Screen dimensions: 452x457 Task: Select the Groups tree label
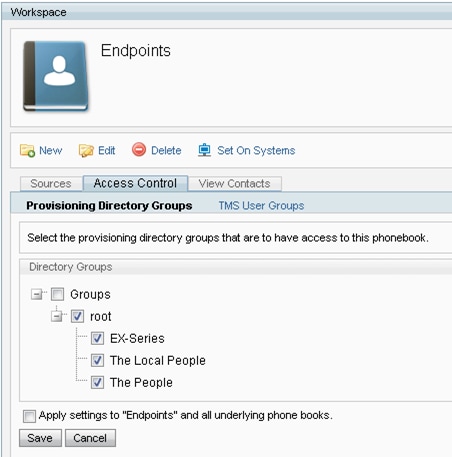tap(90, 294)
